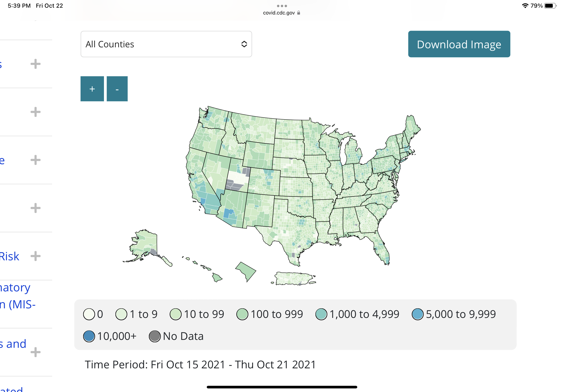Click the 5,000 to 9,999 legend swatch
Viewport: 564px width, 392px height.
pyautogui.click(x=418, y=314)
